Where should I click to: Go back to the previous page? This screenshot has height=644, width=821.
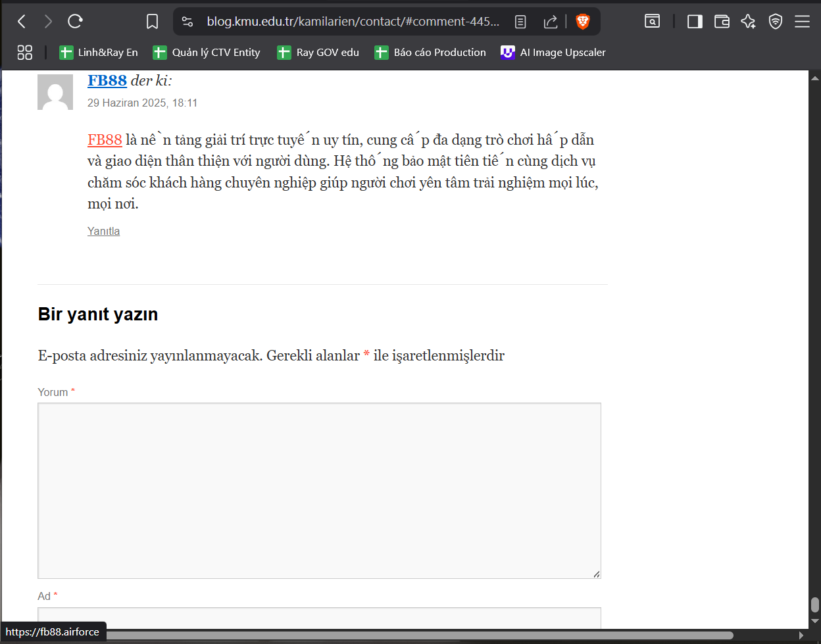(22, 22)
